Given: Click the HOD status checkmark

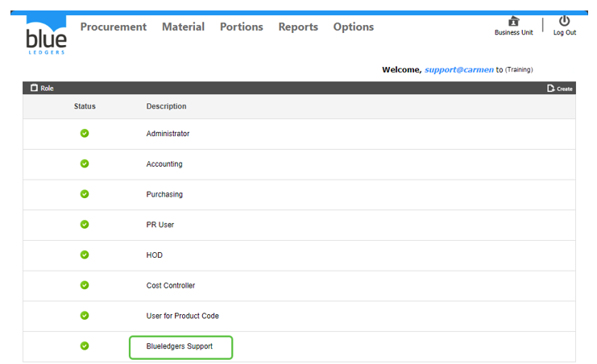Looking at the screenshot, I should click(85, 254).
